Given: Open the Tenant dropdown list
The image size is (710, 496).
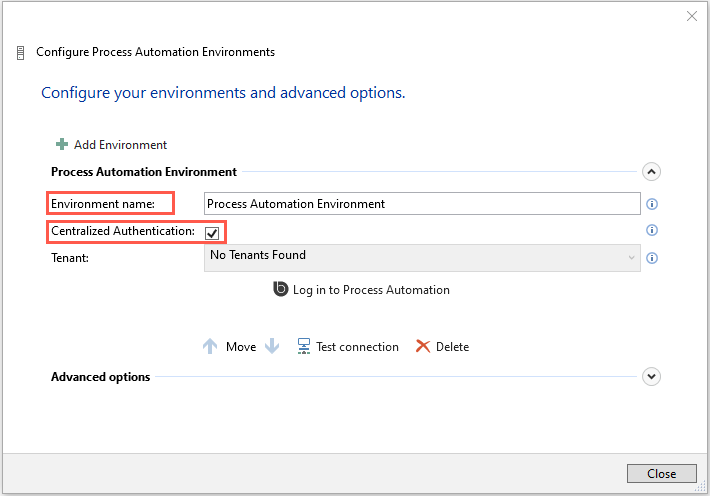Looking at the screenshot, I should (x=421, y=257).
